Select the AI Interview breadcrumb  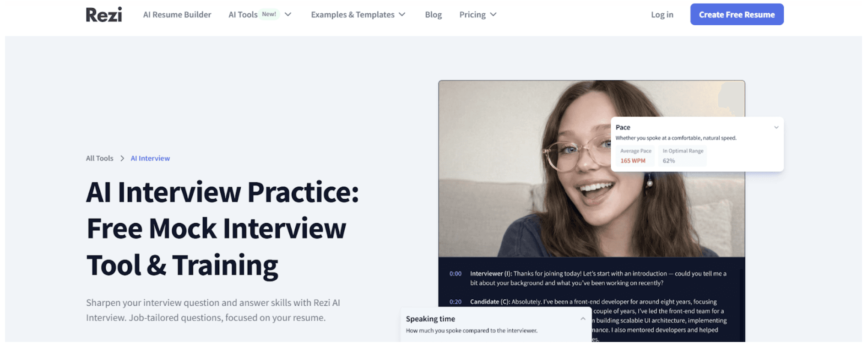[x=150, y=158]
